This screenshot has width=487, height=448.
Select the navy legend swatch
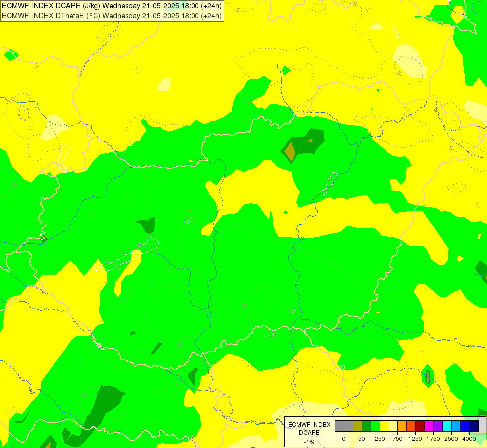coord(474,426)
